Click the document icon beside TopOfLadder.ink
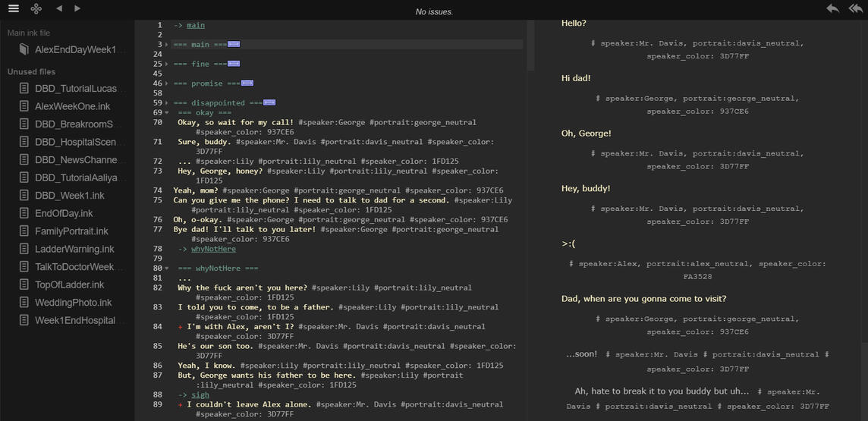The height and width of the screenshot is (421, 868). click(x=24, y=284)
